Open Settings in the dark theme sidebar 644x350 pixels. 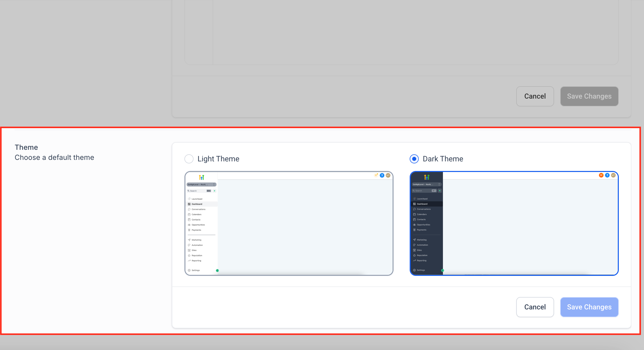421,270
